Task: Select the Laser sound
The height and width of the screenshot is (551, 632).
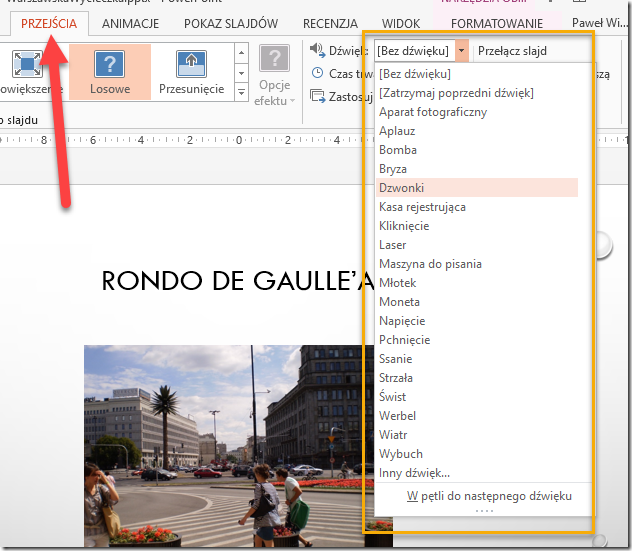Action: 477,245
